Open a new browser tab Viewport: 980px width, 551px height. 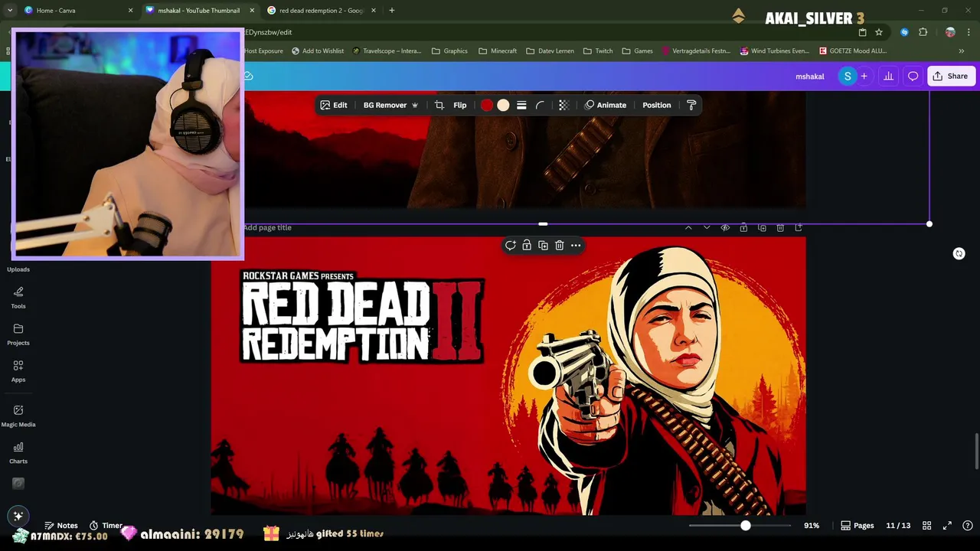392,11
